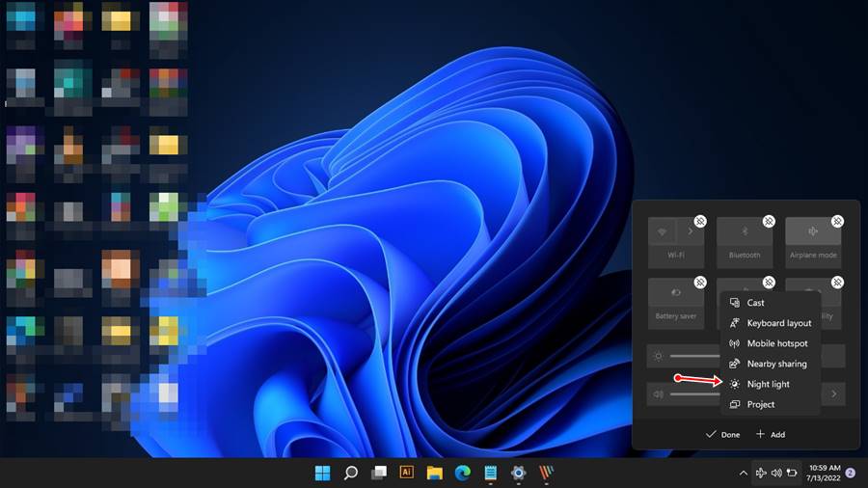Open Settings gear on the taskbar
Viewport: 868px width, 488px height.
pyautogui.click(x=519, y=474)
